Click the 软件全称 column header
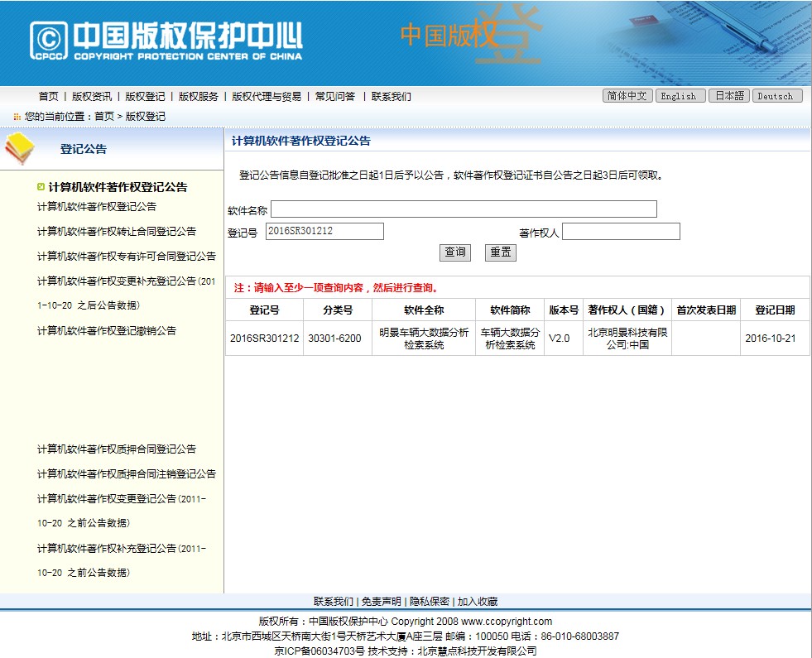This screenshot has width=812, height=658. [424, 310]
